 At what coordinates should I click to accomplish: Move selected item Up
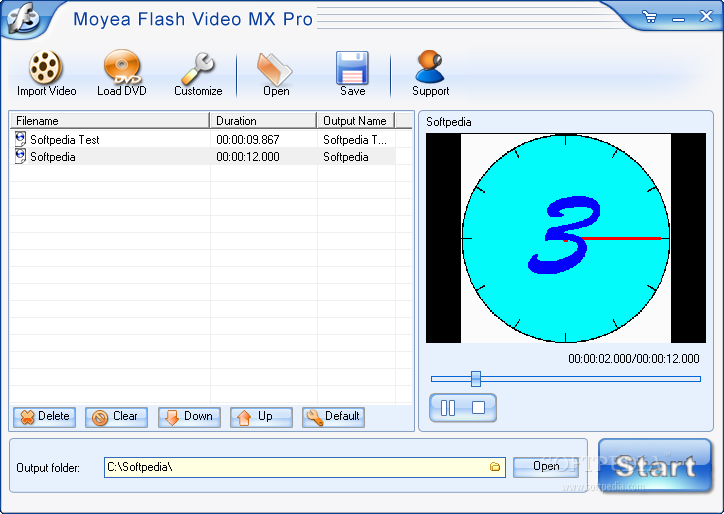tap(261, 417)
